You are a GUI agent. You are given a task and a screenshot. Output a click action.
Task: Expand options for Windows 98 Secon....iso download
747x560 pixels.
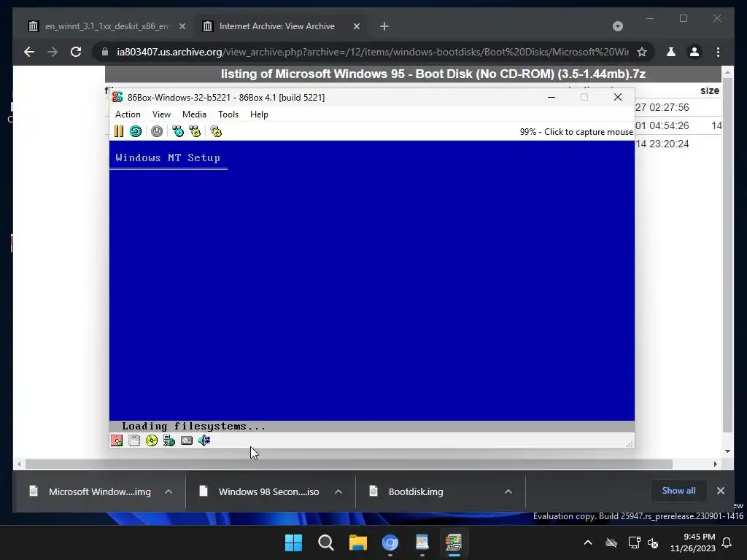338,492
